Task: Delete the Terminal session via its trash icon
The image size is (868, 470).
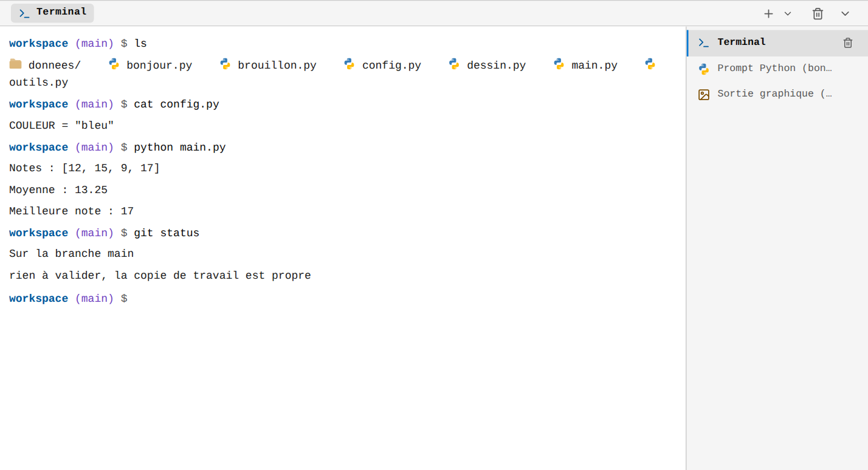Action: pos(848,43)
